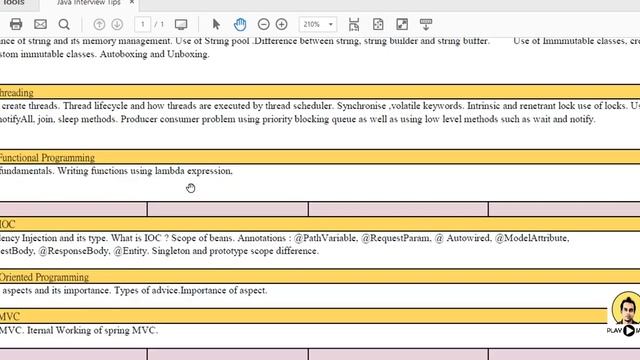
Task: Click text 'Types of advice.Importance of aspect.'
Action: [191, 291]
